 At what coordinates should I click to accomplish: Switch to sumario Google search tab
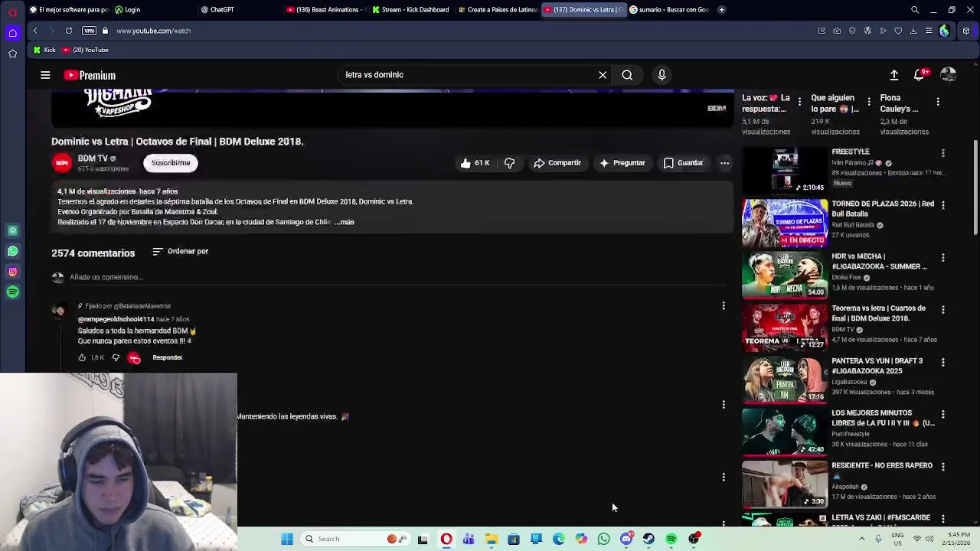click(668, 10)
